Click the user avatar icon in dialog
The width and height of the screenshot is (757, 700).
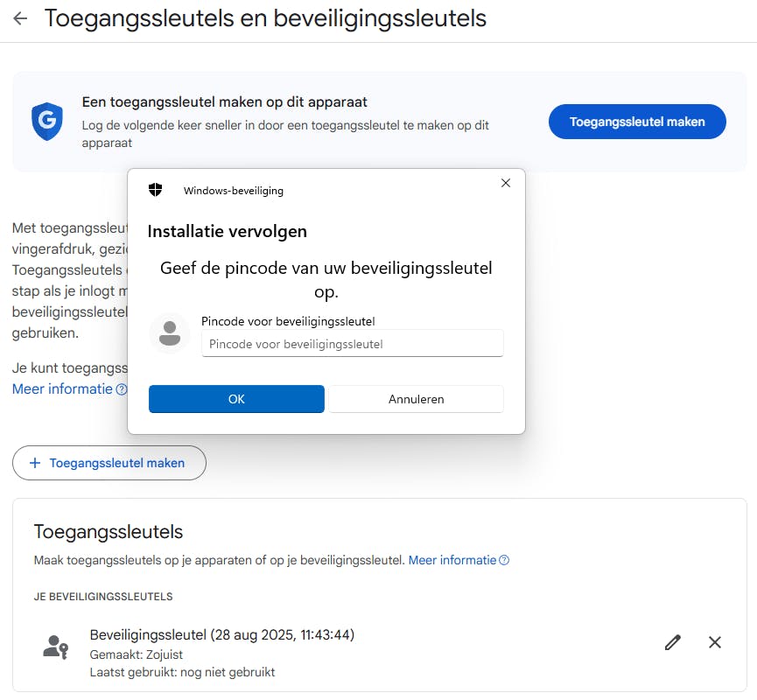click(x=170, y=333)
